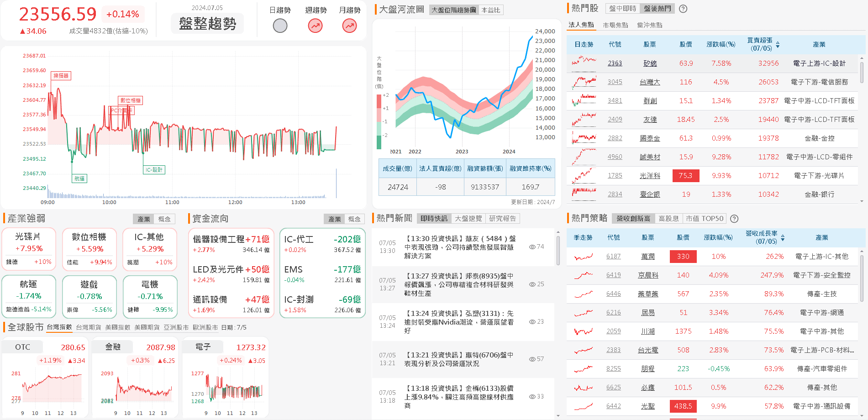The image size is (868, 420).
Task: Open stock code 6187 link
Action: [613, 257]
